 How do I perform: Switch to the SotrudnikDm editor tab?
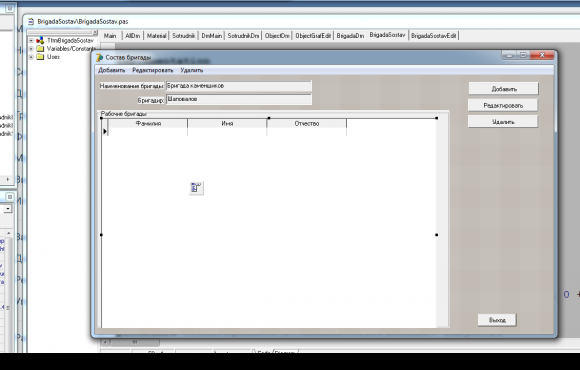click(x=243, y=36)
